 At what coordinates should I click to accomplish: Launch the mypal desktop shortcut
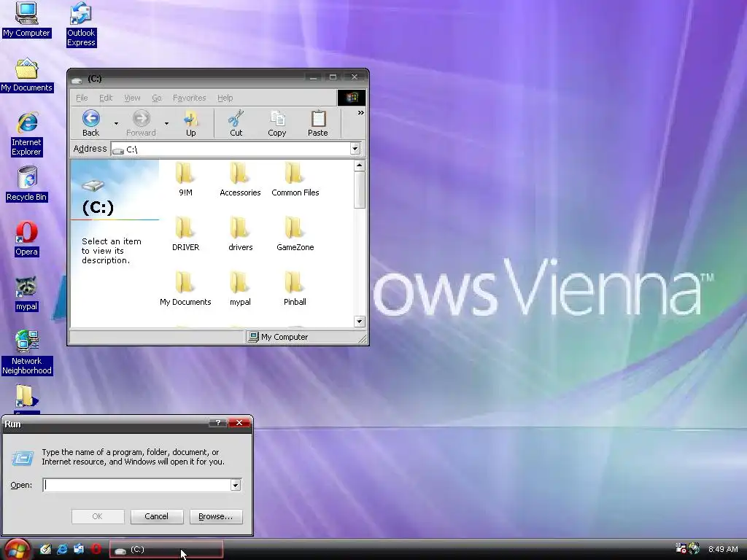click(x=26, y=294)
